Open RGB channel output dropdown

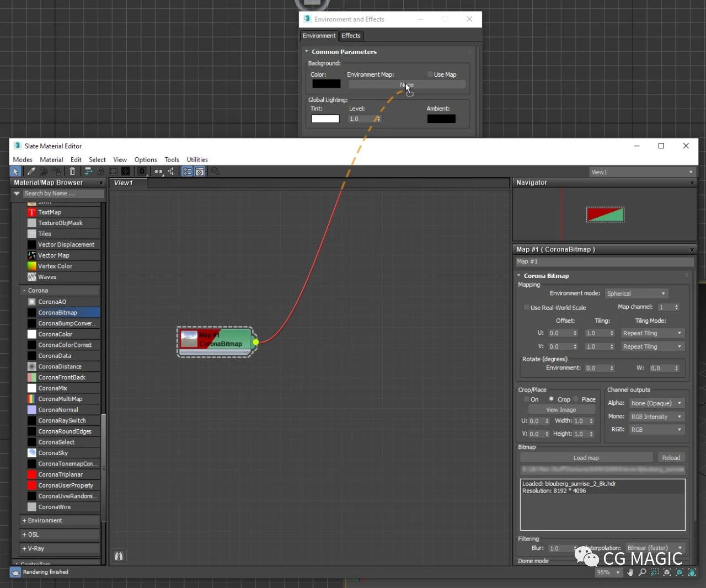[657, 430]
